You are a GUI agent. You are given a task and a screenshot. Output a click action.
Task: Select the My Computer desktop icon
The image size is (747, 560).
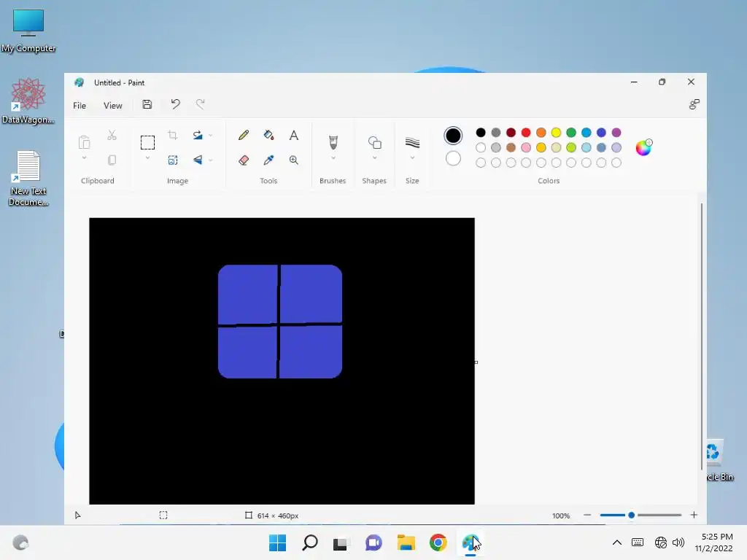point(28,31)
